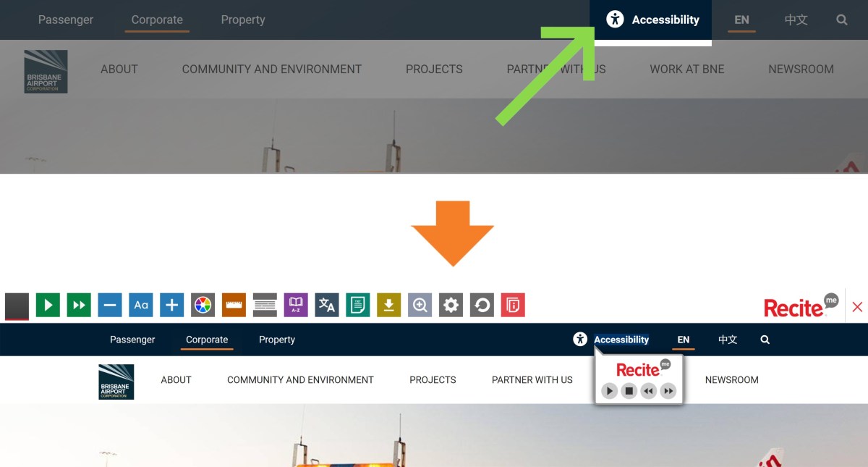Screen dimensions: 868x467
Task: Click Brisbane Airport Corporation logo in upper screenshot
Action: pyautogui.click(x=46, y=71)
